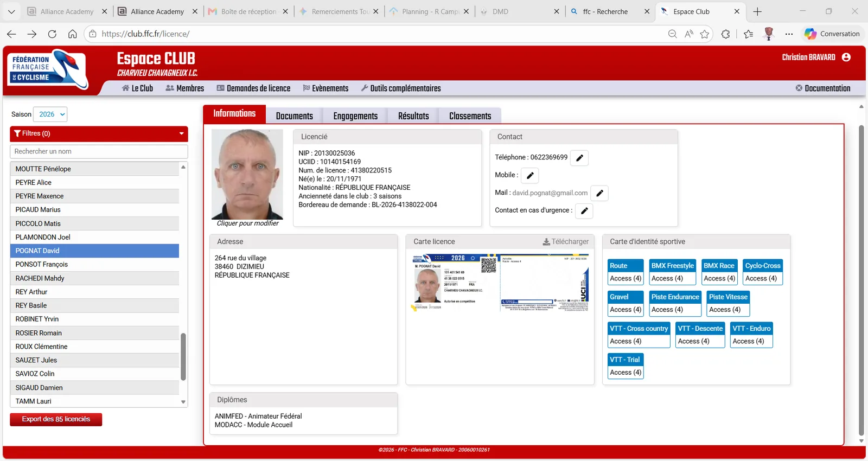Select PICAUD Marius in member list
This screenshot has width=868, height=461.
click(94, 210)
